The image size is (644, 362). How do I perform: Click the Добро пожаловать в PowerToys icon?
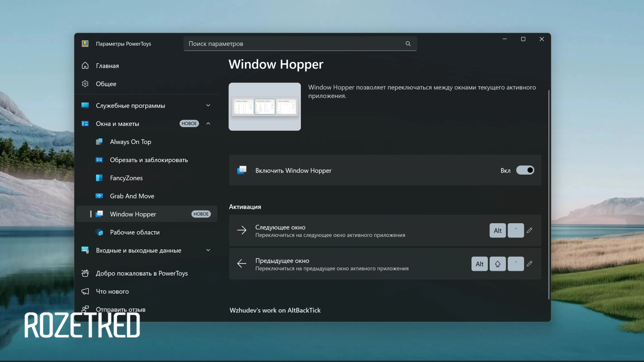pyautogui.click(x=85, y=273)
